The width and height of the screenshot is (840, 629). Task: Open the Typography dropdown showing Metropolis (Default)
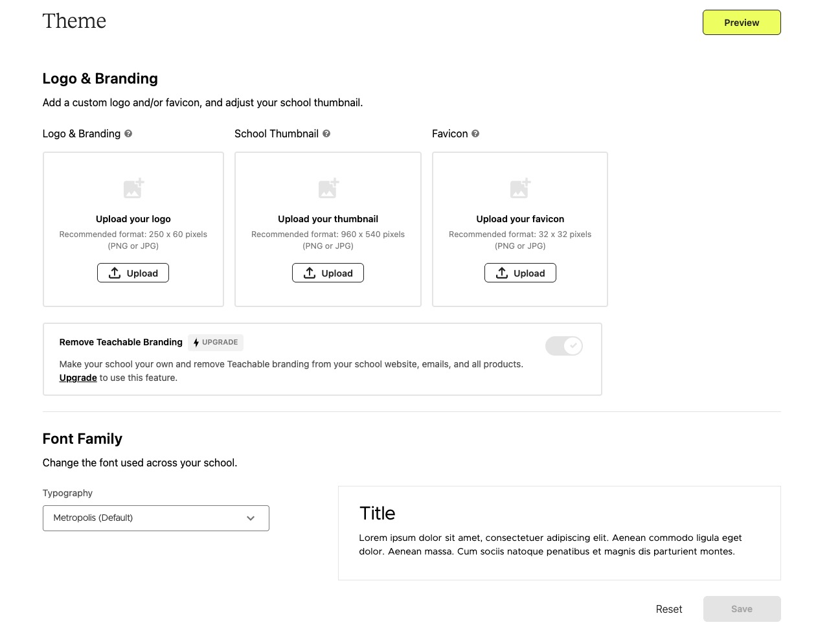tap(156, 518)
